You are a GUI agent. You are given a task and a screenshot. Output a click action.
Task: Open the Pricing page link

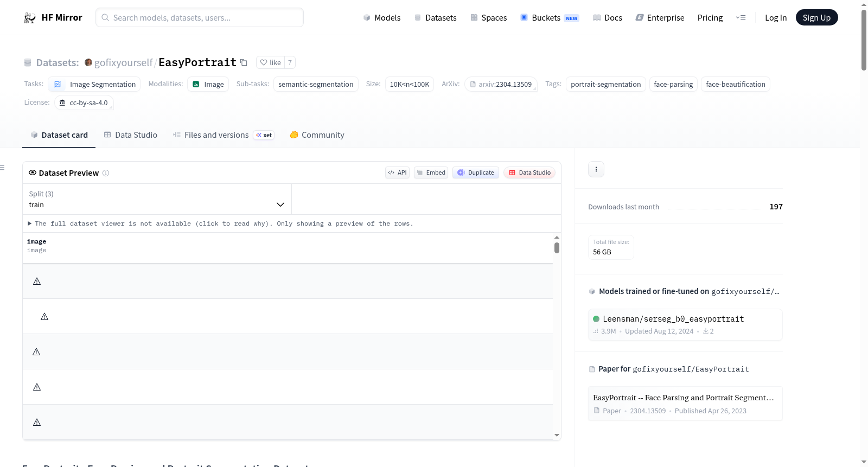(x=710, y=18)
